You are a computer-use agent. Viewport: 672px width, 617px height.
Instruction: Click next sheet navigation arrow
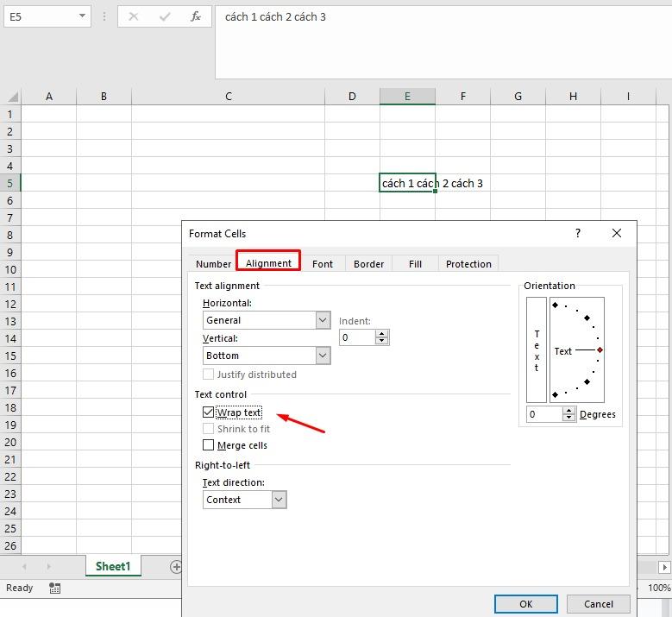(48, 566)
